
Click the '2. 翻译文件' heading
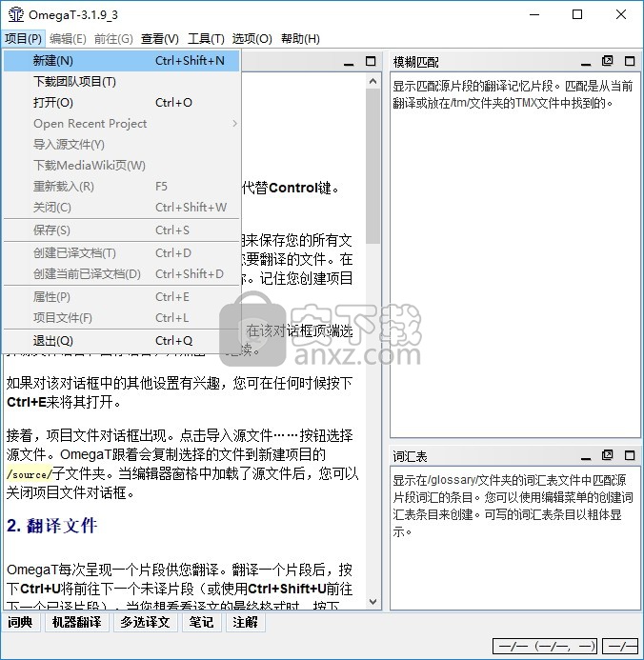[51, 526]
